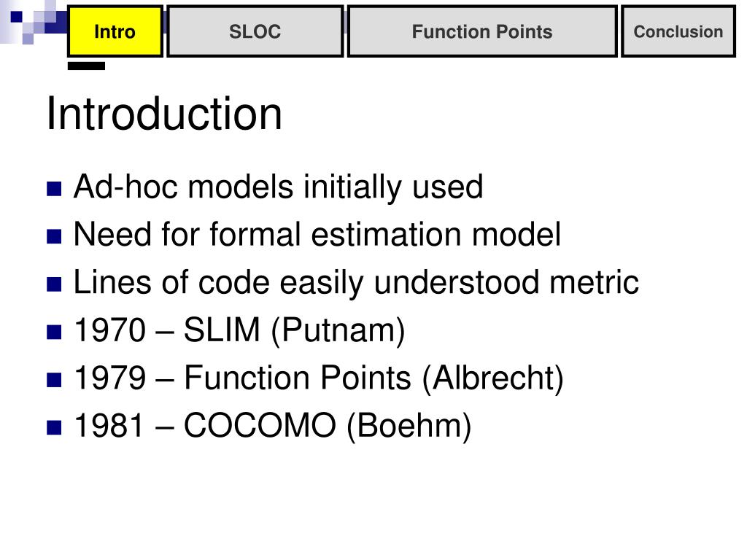Image resolution: width=747 pixels, height=560 pixels.
Task: Click the 'Function Points (Albrecht)' bullet text
Action: pos(374,378)
